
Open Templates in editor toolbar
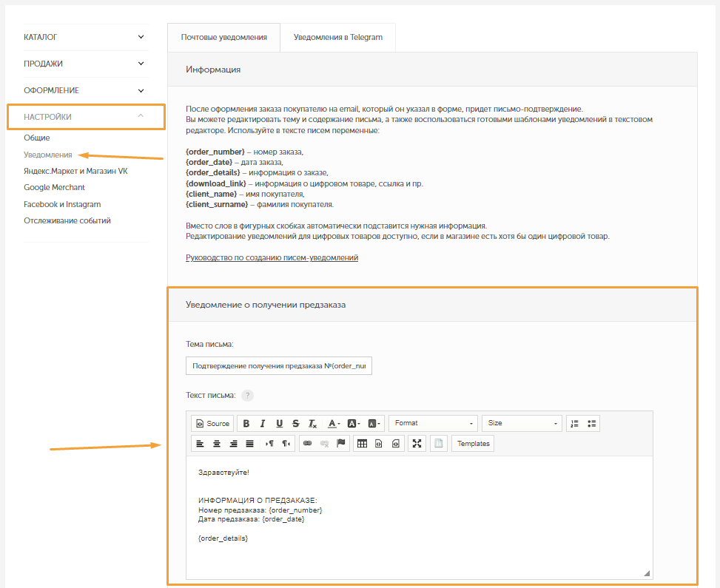pyautogui.click(x=473, y=444)
